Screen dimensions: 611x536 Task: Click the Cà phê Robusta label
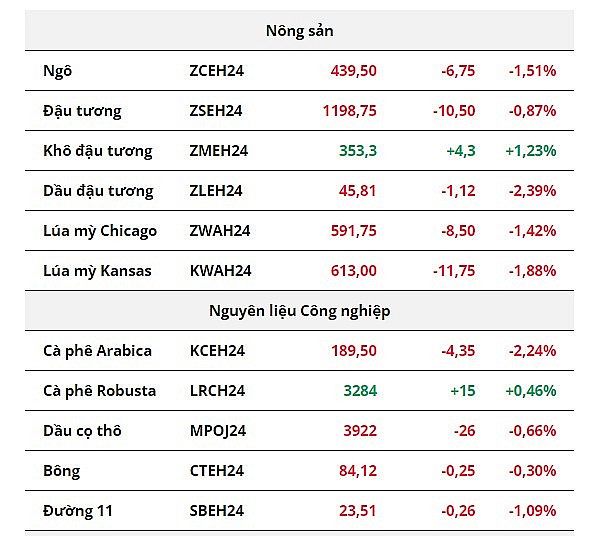pyautogui.click(x=100, y=391)
